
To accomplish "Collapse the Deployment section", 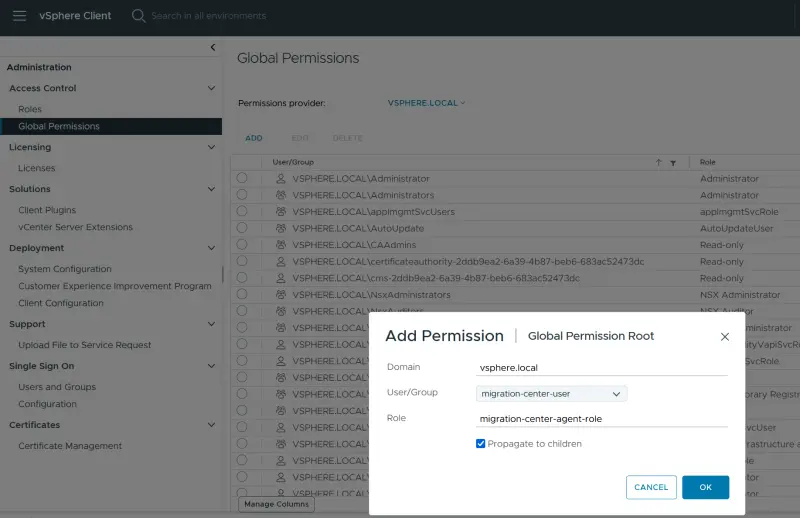I will (211, 248).
